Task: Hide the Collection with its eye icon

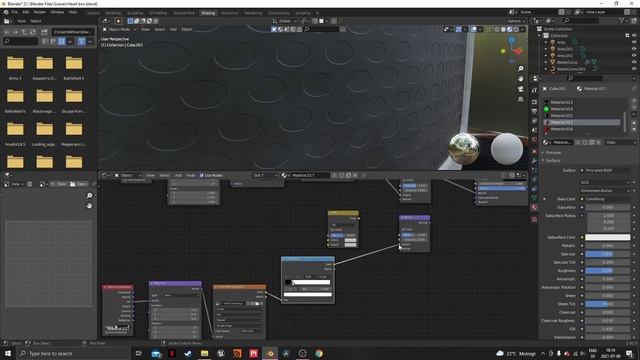Action: [634, 36]
